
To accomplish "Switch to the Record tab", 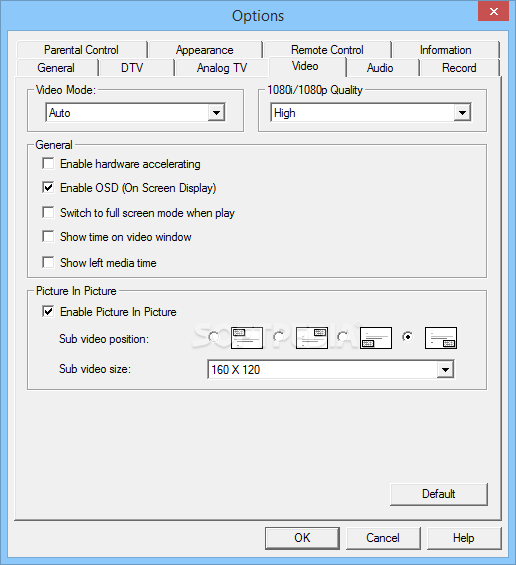I will coord(459,68).
